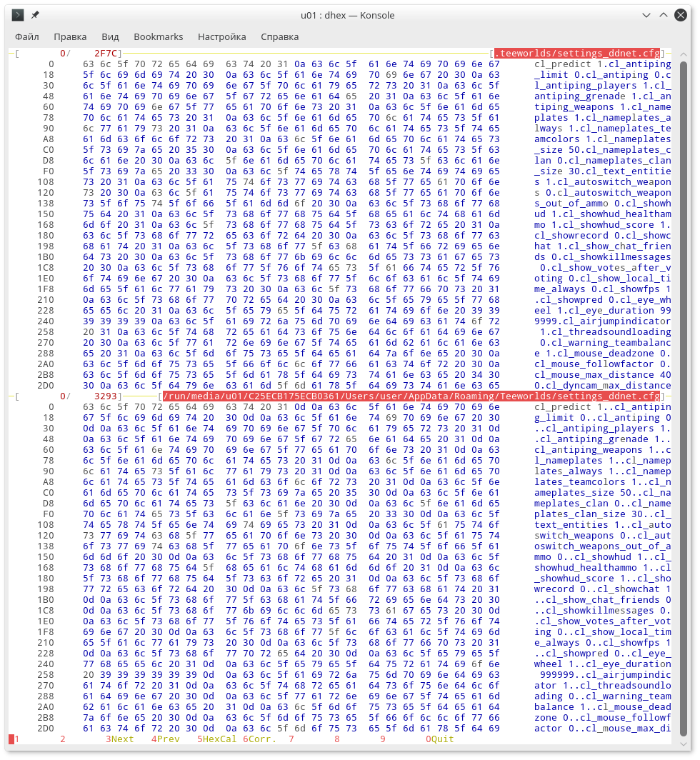The height and width of the screenshot is (760, 700).
Task: Click the 0Quit function key label
Action: (x=440, y=739)
